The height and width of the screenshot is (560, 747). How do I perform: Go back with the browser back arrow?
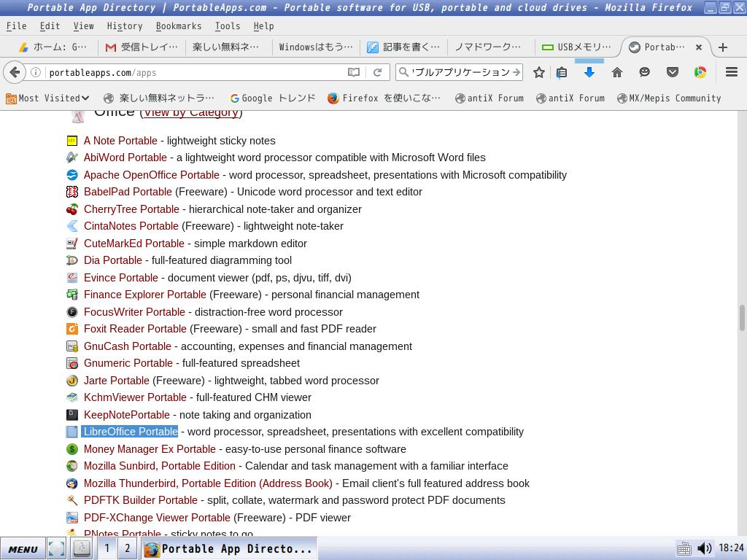tap(15, 72)
